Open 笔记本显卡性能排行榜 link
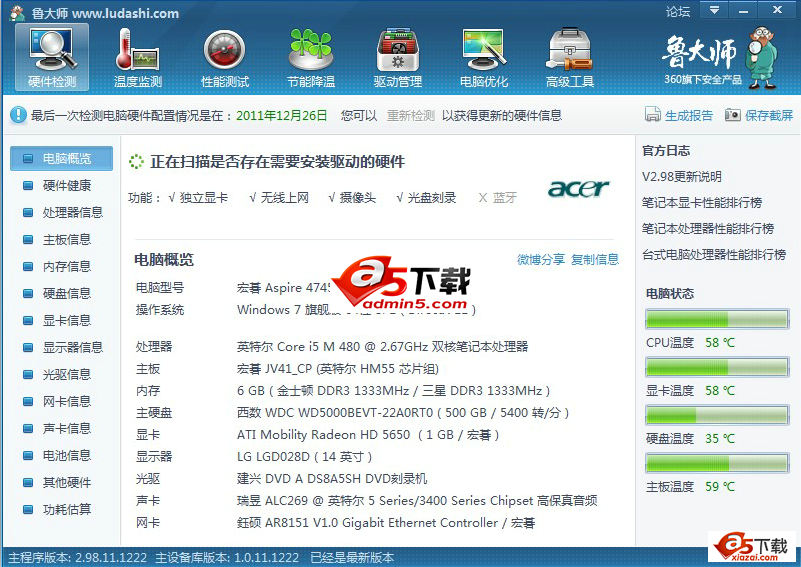 [702, 203]
